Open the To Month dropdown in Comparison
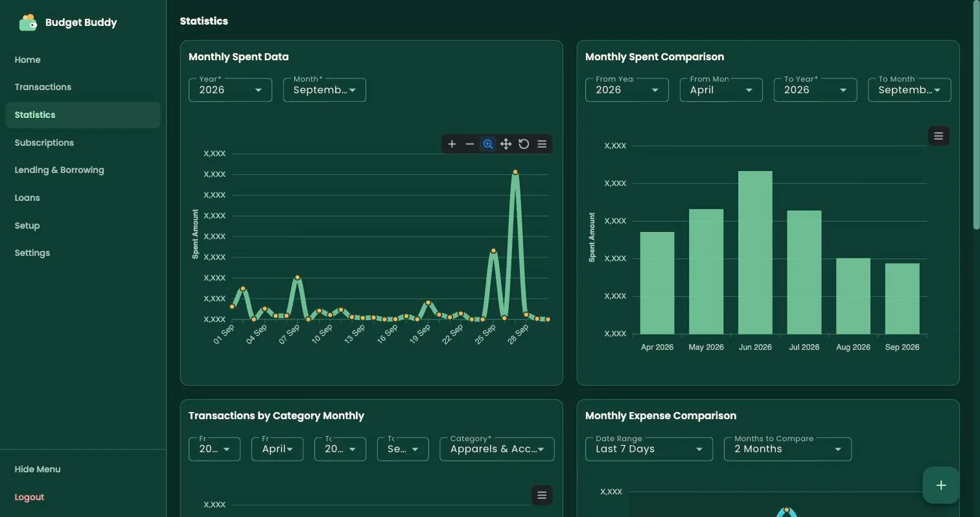Image resolution: width=980 pixels, height=517 pixels. [909, 89]
